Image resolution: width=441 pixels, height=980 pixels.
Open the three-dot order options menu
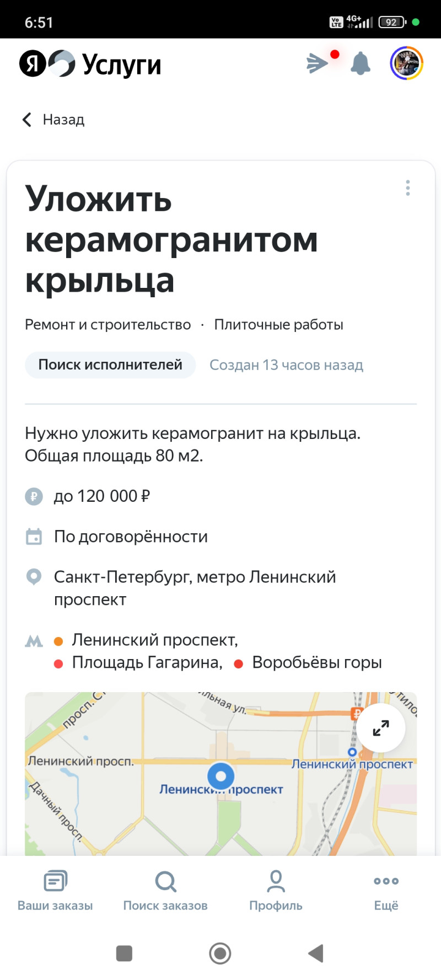tap(408, 188)
